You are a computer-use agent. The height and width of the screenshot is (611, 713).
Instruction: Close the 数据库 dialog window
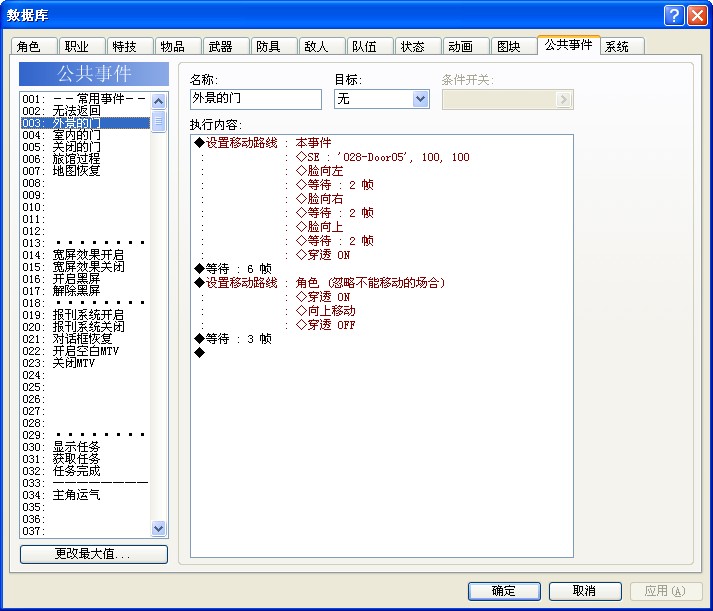click(697, 16)
